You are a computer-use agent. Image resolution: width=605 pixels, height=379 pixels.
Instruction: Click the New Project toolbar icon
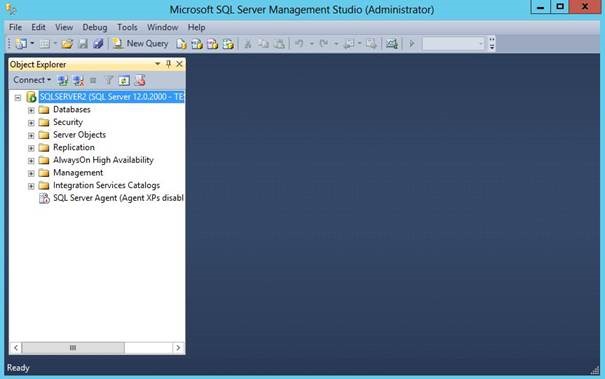pyautogui.click(x=21, y=44)
